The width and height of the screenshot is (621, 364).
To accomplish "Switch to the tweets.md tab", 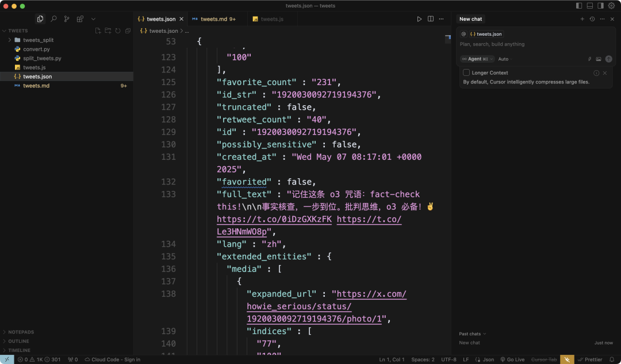I will 217,19.
